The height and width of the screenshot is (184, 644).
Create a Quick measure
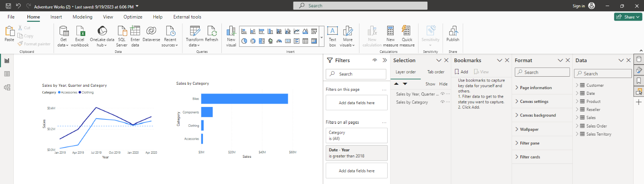coord(407,36)
